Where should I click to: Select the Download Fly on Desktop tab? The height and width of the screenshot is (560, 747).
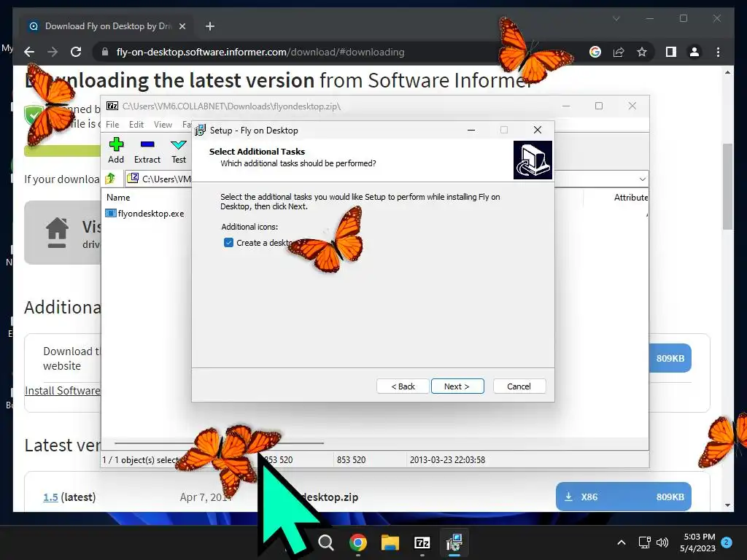pyautogui.click(x=107, y=26)
